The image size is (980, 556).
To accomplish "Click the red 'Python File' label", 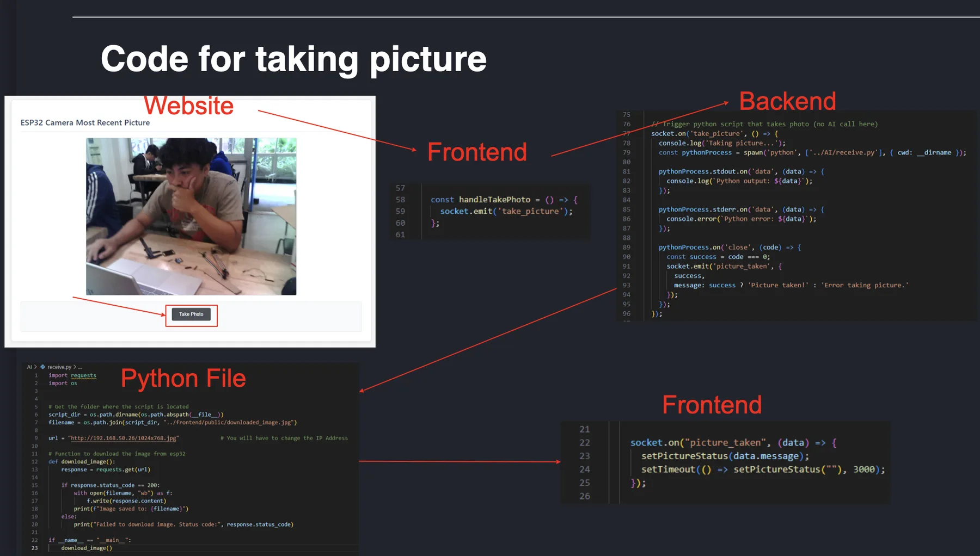I will [x=183, y=378].
